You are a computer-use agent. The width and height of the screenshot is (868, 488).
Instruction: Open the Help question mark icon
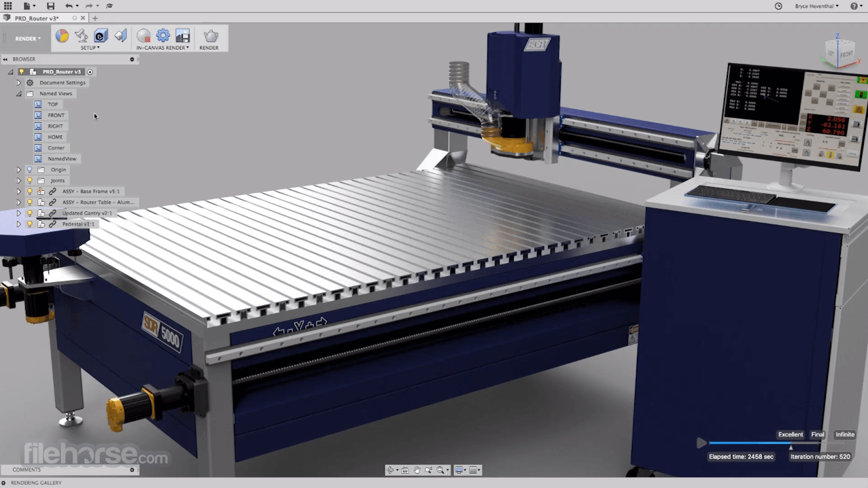854,6
